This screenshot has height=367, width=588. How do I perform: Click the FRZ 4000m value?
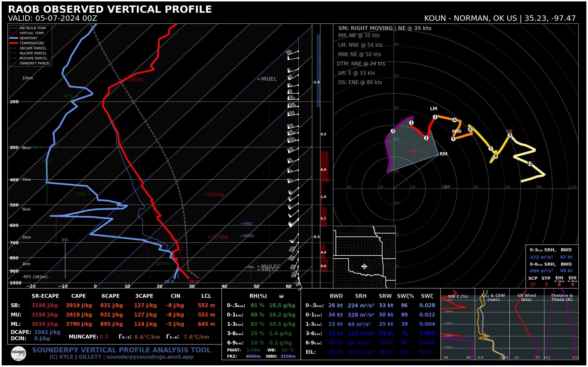pos(253,356)
